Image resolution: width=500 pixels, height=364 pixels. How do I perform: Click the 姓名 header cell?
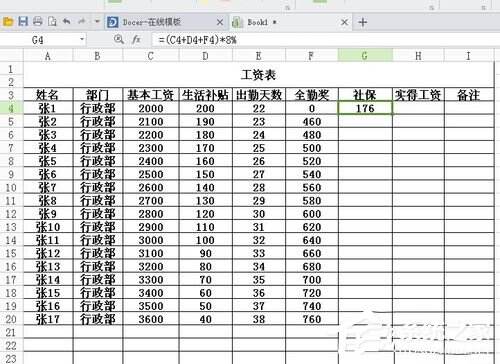point(48,95)
